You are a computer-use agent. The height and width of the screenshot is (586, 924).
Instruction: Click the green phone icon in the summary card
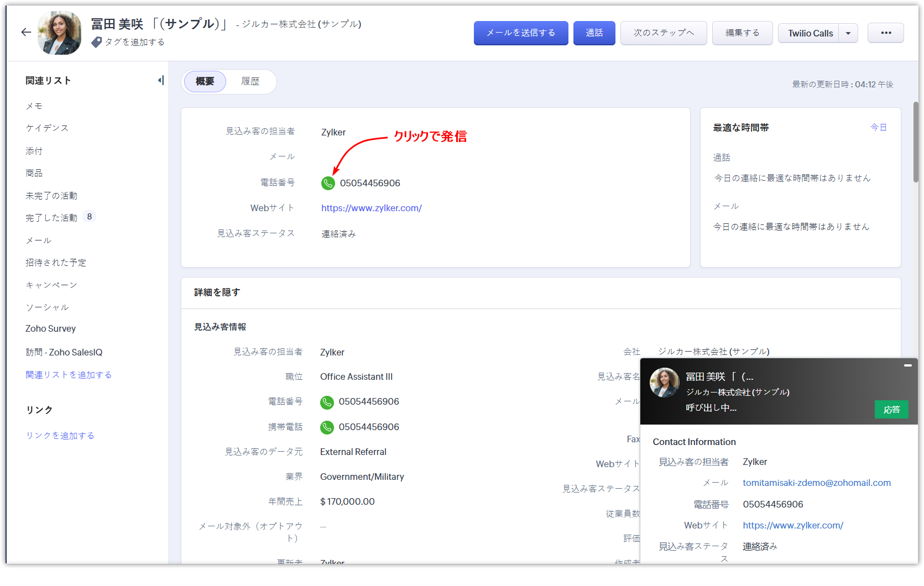pos(328,183)
